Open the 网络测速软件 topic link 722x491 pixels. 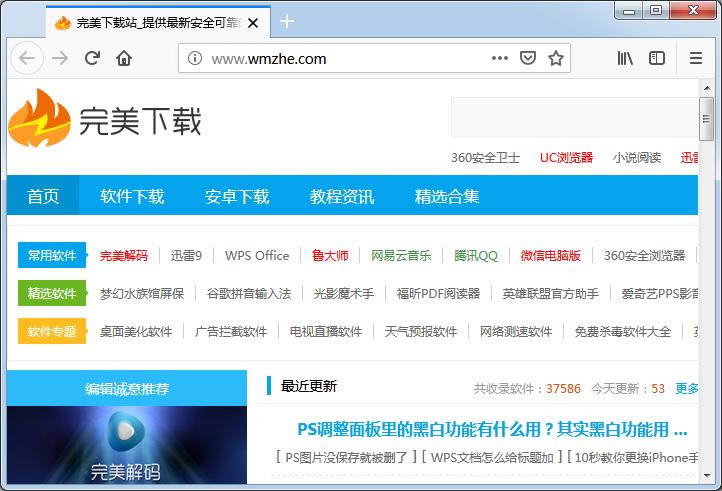point(516,331)
